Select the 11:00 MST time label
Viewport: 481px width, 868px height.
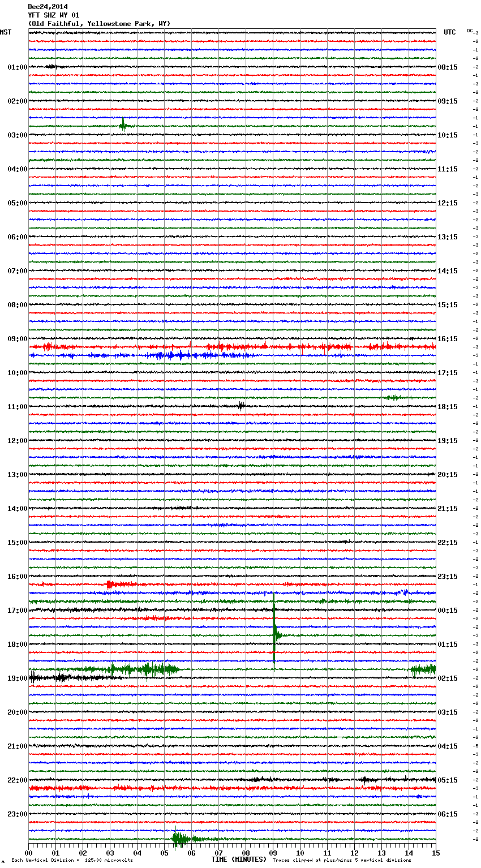click(x=17, y=407)
